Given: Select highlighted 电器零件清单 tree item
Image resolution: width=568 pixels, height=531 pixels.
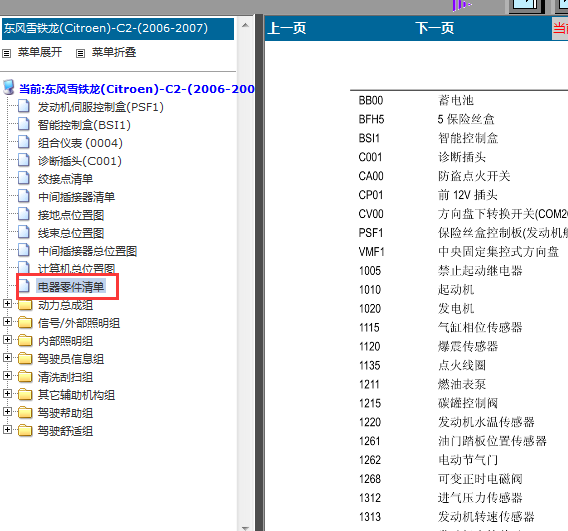Looking at the screenshot, I should (x=71, y=287).
